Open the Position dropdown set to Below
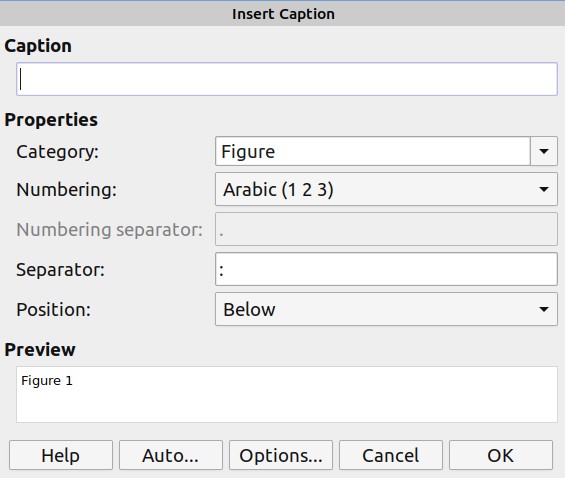This screenshot has height=478, width=565. [x=386, y=309]
